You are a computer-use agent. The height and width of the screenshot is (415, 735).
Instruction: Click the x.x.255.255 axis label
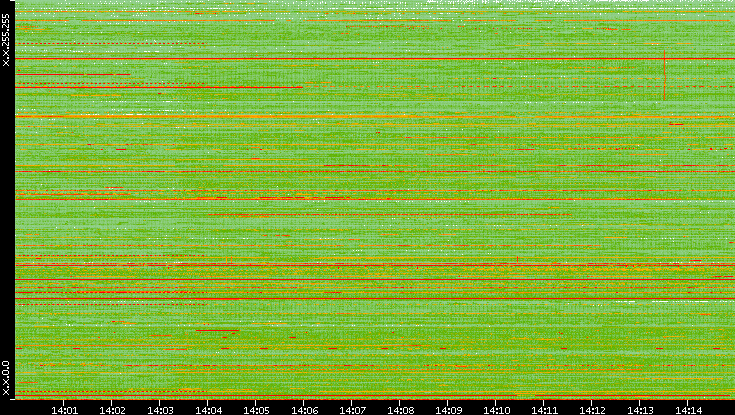point(6,40)
